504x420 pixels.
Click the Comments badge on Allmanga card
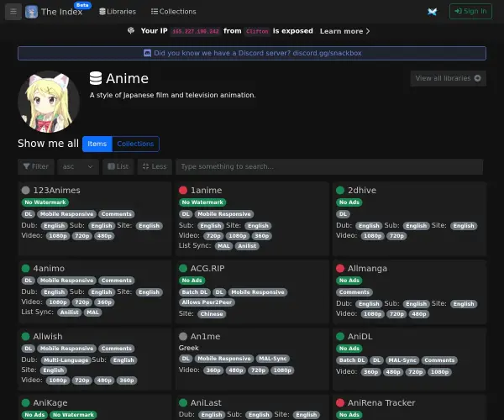354,292
